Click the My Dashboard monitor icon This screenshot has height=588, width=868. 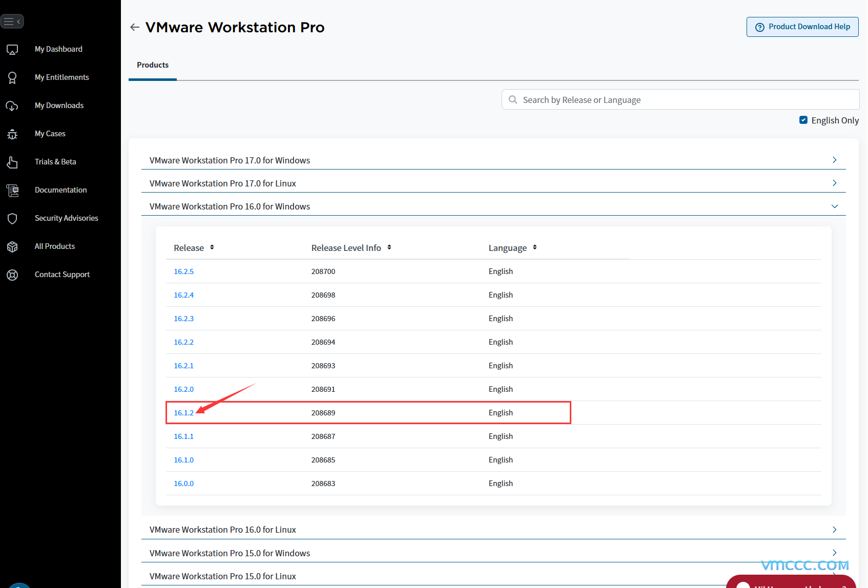click(x=12, y=50)
